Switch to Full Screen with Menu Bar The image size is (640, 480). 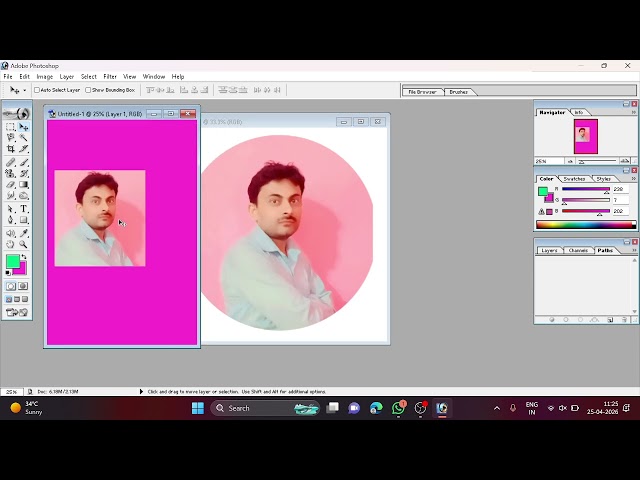pyautogui.click(x=17, y=300)
